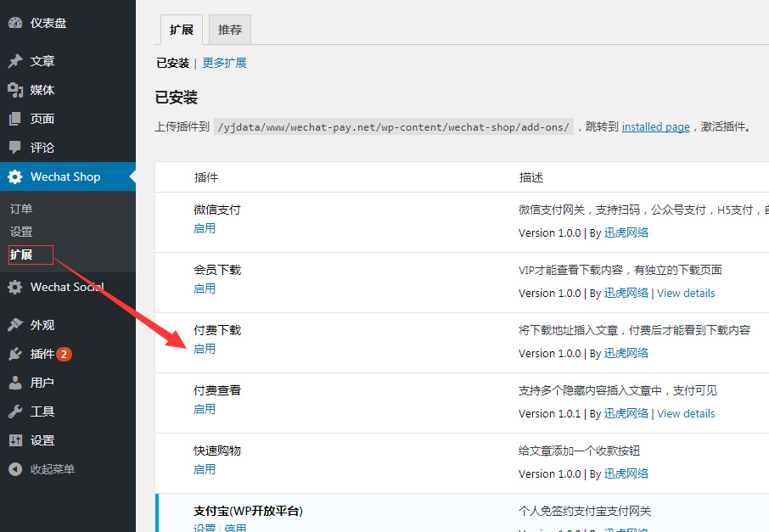Click the plugin update badge showing 2
Image resolution: width=769 pixels, height=532 pixels.
pos(64,354)
